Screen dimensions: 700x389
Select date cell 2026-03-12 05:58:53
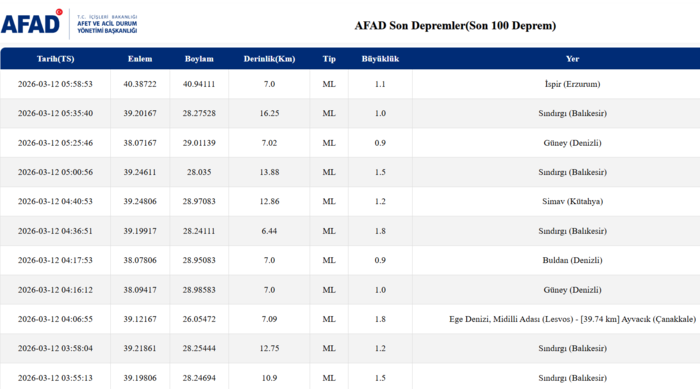55,84
